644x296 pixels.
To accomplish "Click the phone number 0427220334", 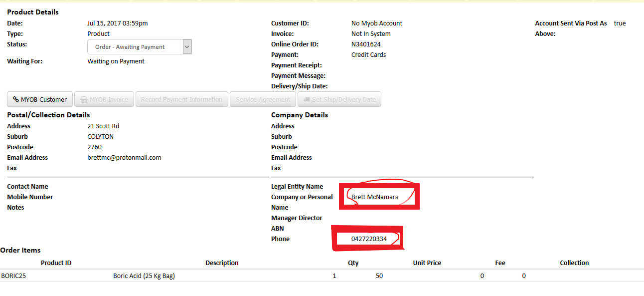I will (x=369, y=239).
